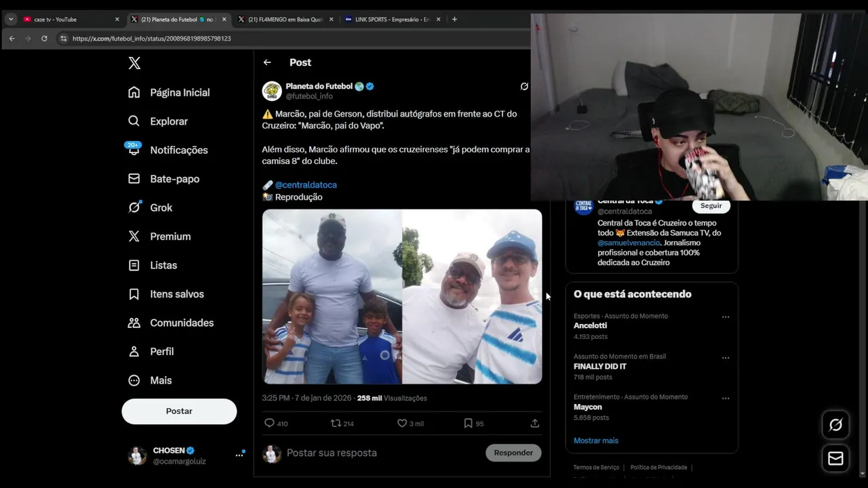Click Mostrar mais link
The width and height of the screenshot is (868, 488).
pos(596,441)
